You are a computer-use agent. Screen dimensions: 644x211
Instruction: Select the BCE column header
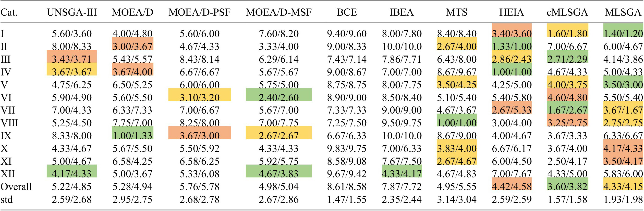pos(347,13)
